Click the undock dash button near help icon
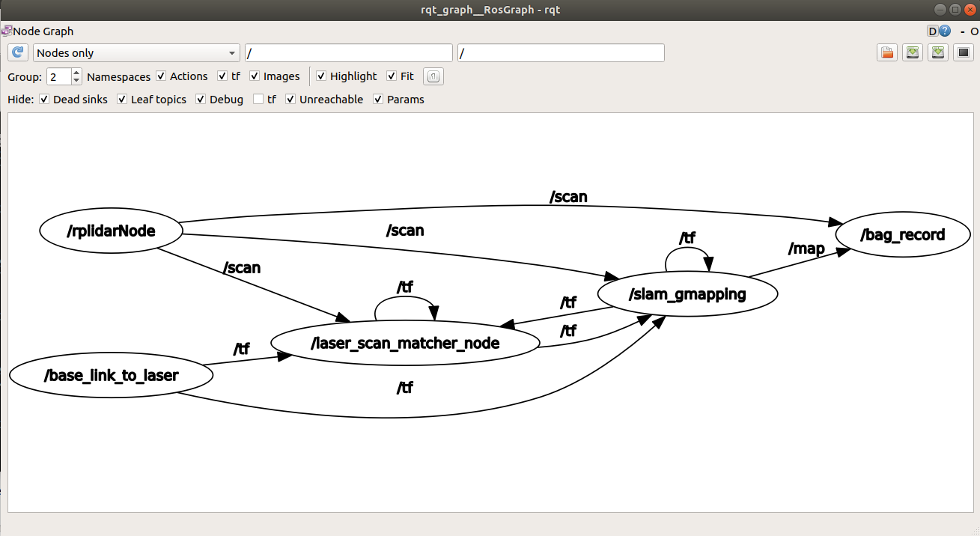 coord(962,31)
